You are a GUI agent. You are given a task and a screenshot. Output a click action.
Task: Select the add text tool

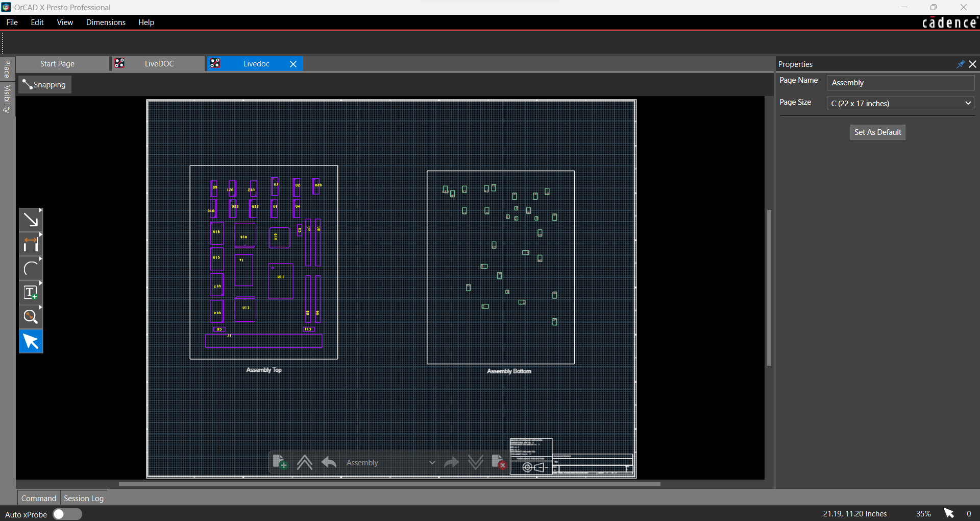(x=31, y=293)
